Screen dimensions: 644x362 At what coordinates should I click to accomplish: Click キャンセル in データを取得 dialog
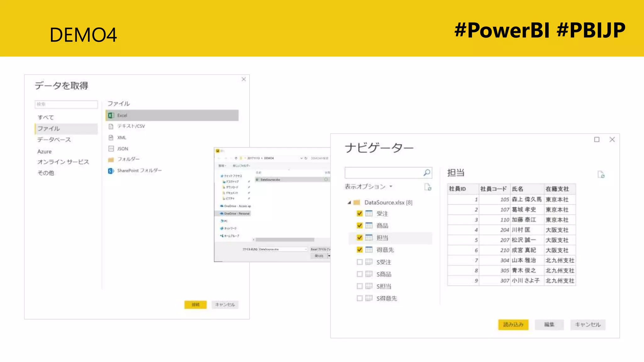click(225, 304)
